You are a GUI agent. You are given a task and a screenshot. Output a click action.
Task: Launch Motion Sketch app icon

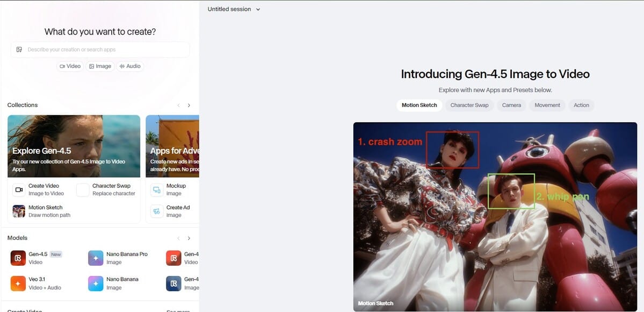tap(19, 211)
